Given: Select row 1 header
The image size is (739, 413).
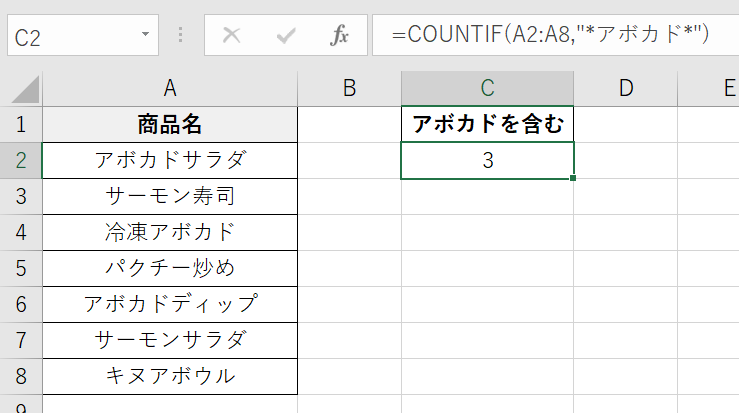Looking at the screenshot, I should [20, 125].
